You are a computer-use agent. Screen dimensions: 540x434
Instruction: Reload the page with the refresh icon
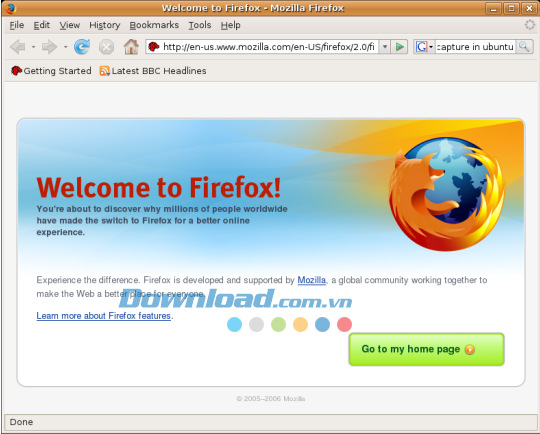pyautogui.click(x=82, y=46)
